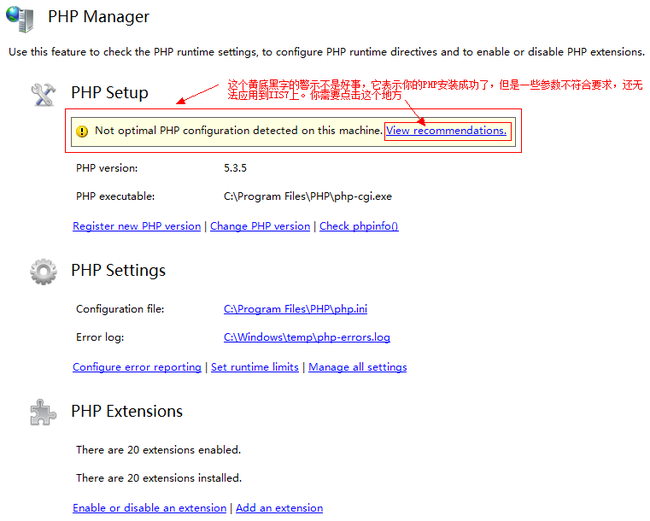Click the 'Error log:' label

tap(100, 337)
